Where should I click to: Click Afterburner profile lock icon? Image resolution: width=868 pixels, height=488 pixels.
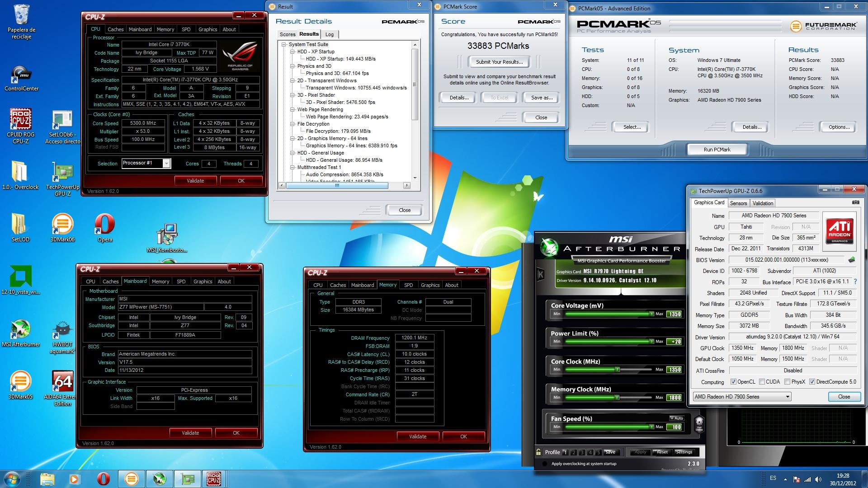click(538, 452)
